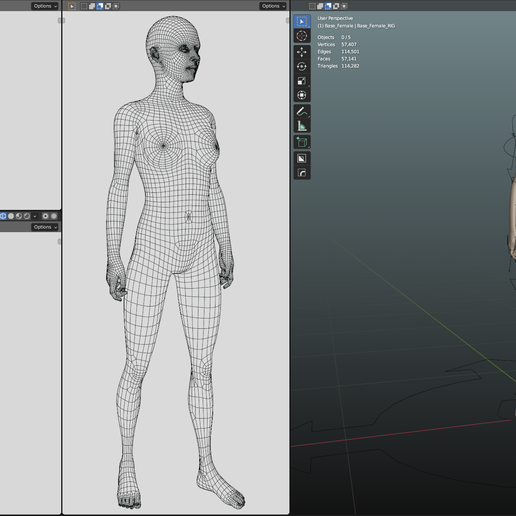Screen dimensions: 516x516
Task: Choose the Move tool
Action: [x=302, y=52]
